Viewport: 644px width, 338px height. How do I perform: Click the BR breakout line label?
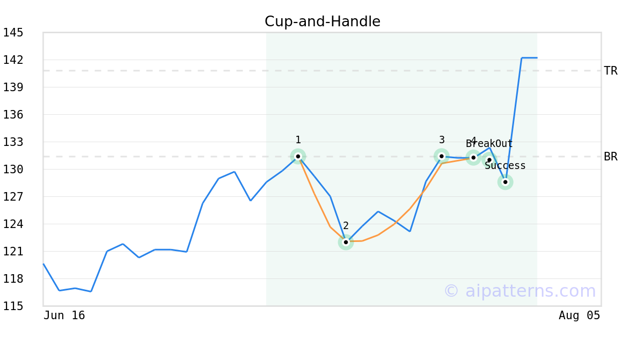pyautogui.click(x=610, y=157)
